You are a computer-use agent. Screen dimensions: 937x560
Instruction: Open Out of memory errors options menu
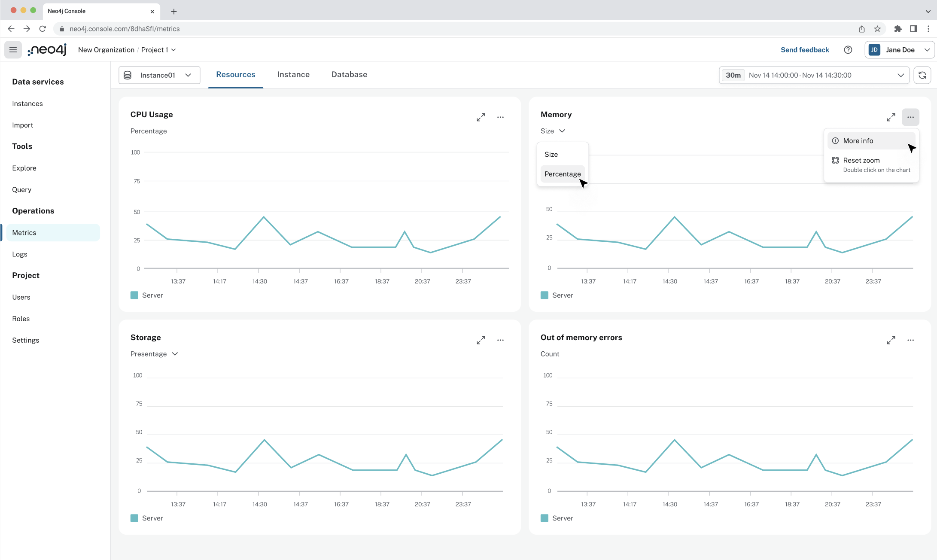[910, 340]
